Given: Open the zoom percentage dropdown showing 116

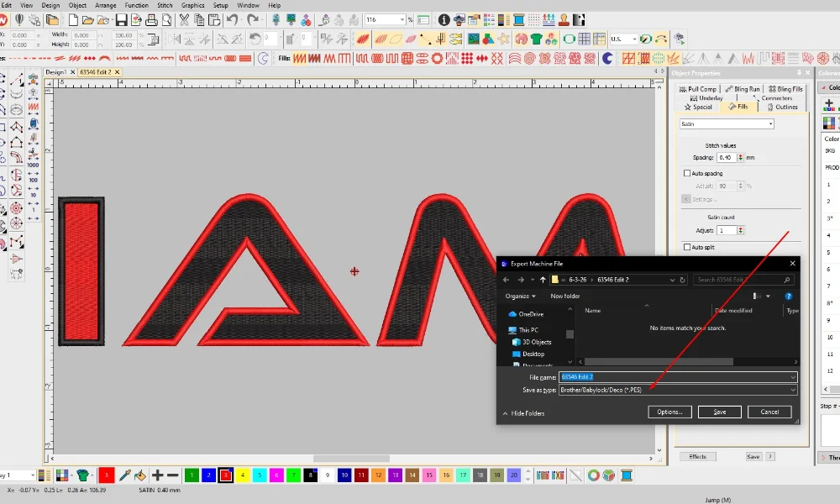Looking at the screenshot, I should point(402,20).
